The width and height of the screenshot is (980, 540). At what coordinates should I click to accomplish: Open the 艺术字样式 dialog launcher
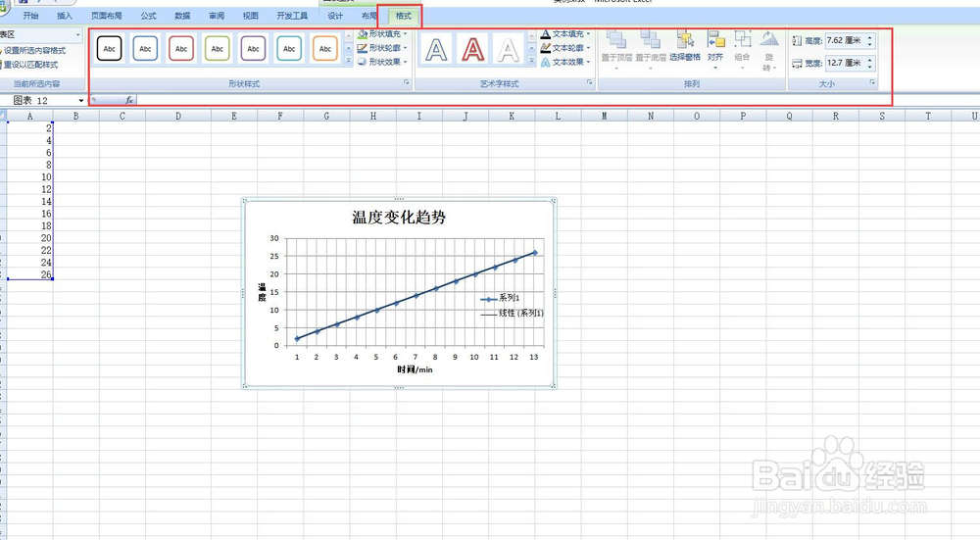point(589,82)
